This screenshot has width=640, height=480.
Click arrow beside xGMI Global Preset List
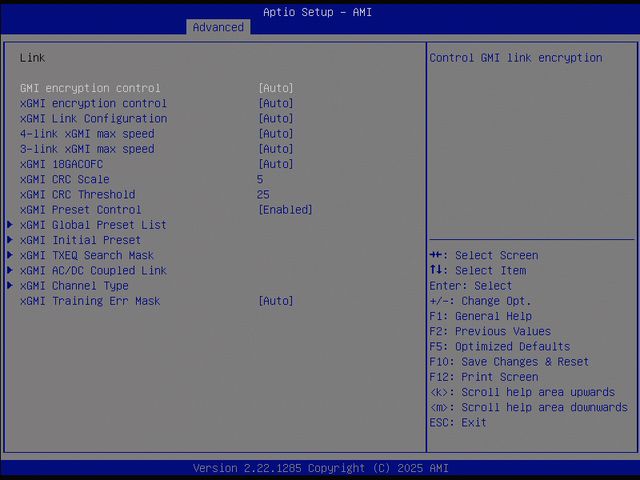[10, 224]
